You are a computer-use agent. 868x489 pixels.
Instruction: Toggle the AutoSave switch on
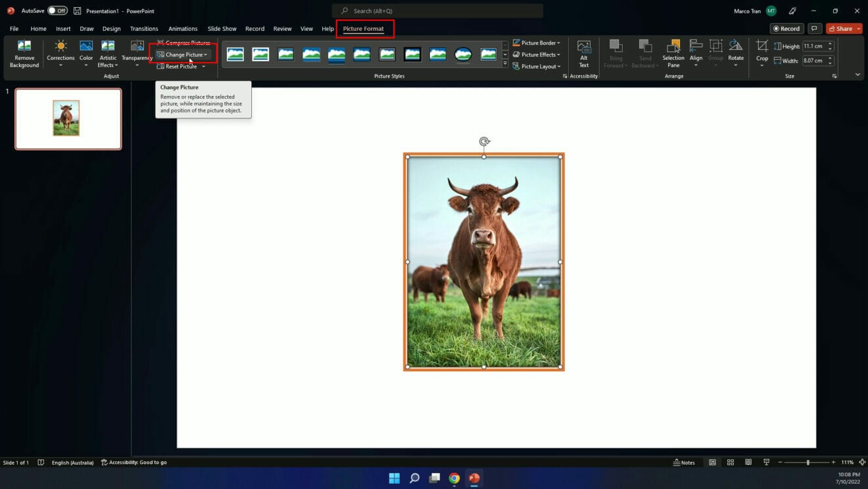(x=59, y=11)
